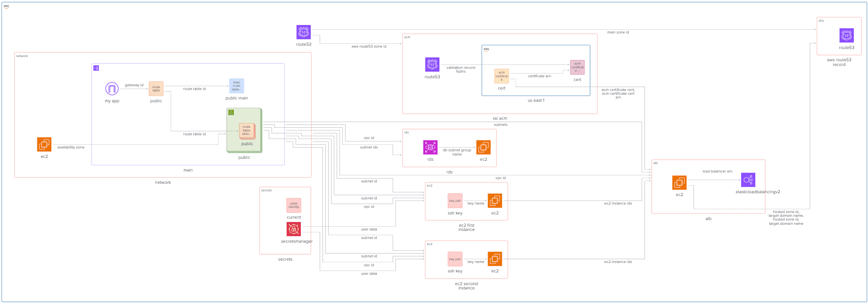Click the top route53 icon outside the acm group

[304, 32]
